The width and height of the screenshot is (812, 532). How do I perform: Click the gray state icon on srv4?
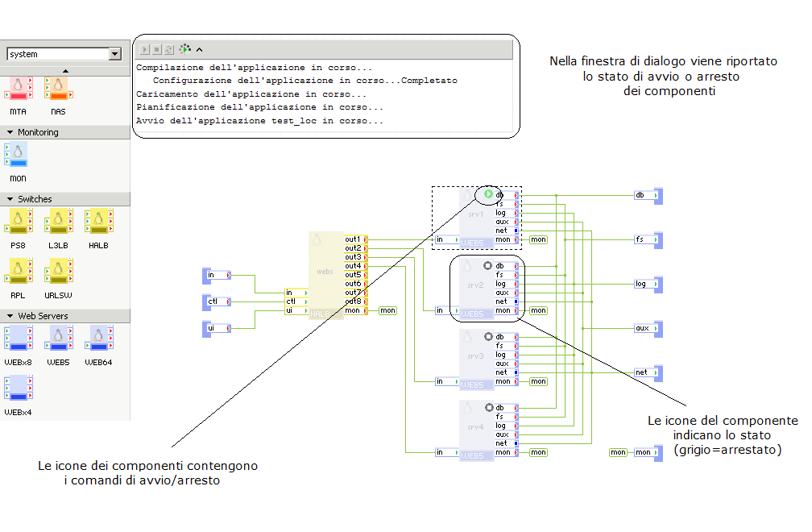tap(489, 407)
